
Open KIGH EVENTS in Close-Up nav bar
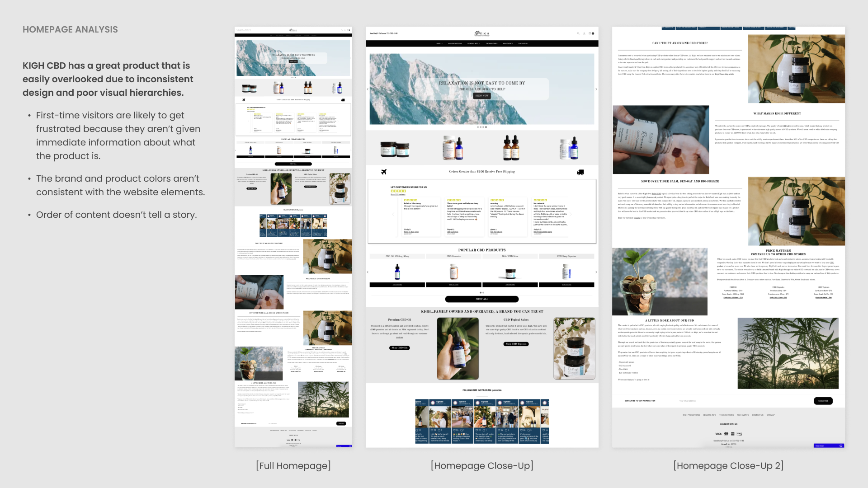(508, 44)
